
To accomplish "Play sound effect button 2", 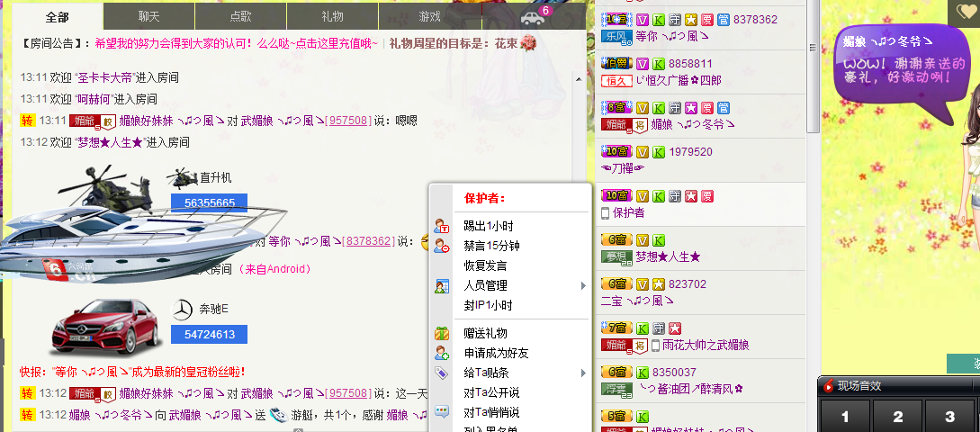I will click(897, 417).
